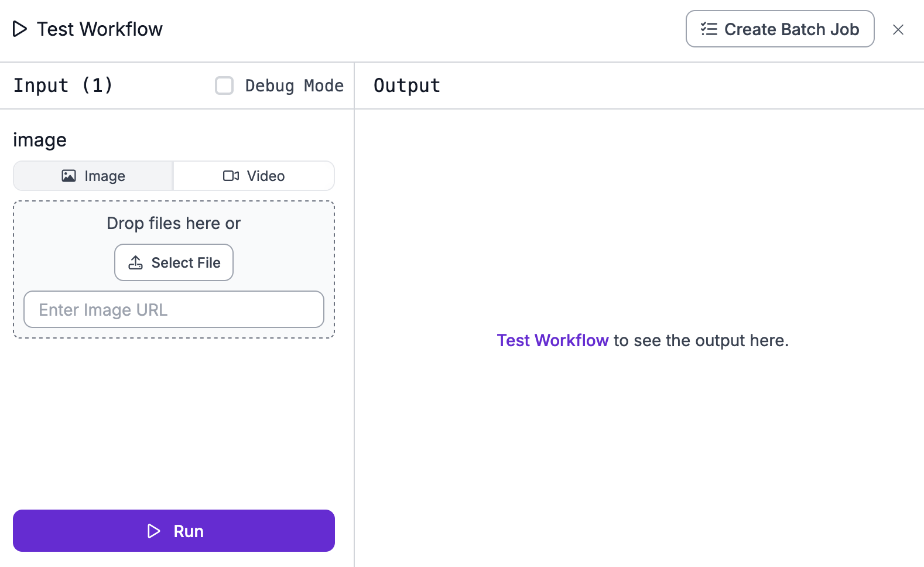Viewport: 924px width, 567px height.
Task: Click the checklist icon in Create Batch Job
Action: click(709, 29)
